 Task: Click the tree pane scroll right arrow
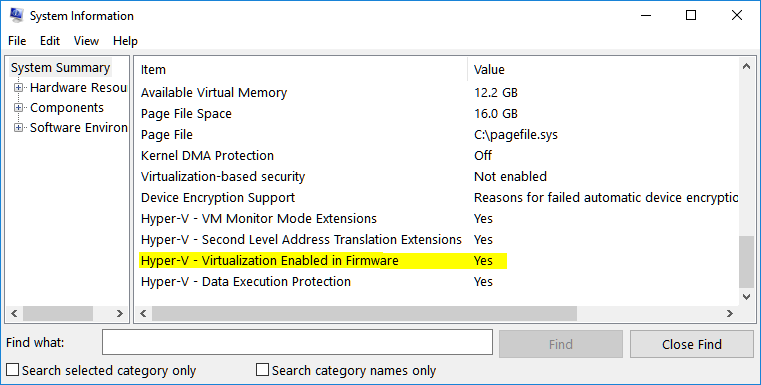pyautogui.click(x=120, y=314)
